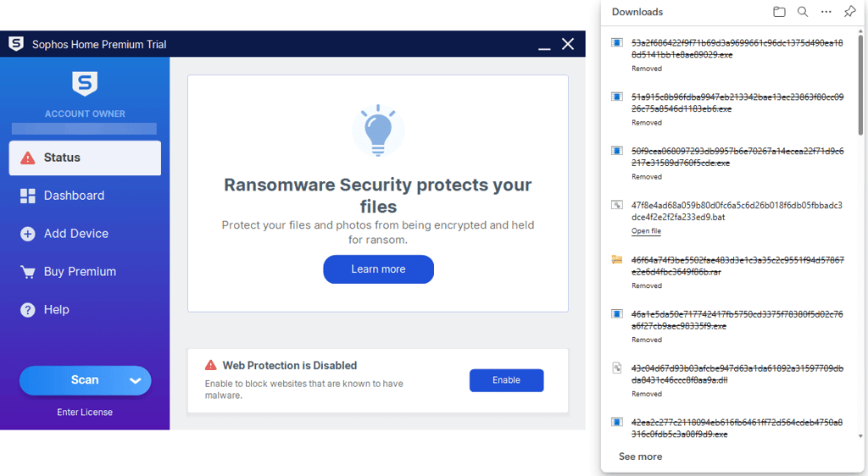The width and height of the screenshot is (868, 476).
Task: Click Learn more about Ransomware Security
Action: (x=378, y=269)
